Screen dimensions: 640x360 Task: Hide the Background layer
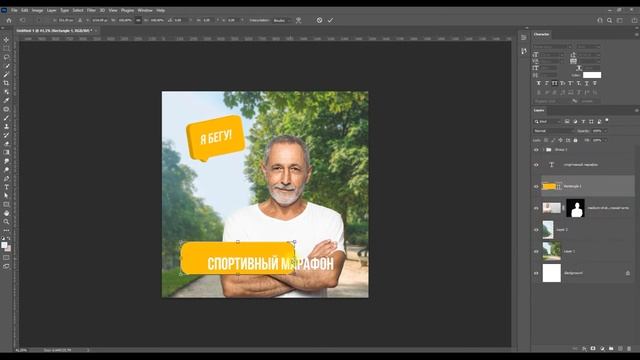coord(536,273)
